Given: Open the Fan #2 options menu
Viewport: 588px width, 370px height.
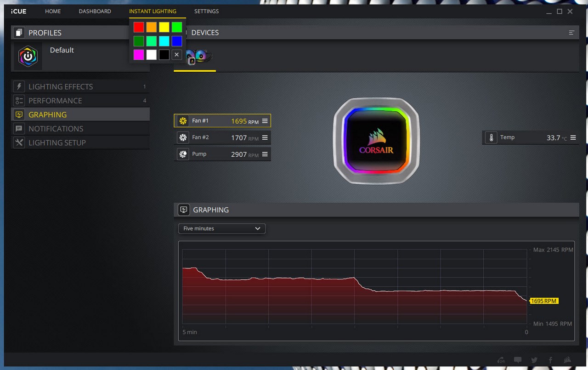Looking at the screenshot, I should coord(265,137).
